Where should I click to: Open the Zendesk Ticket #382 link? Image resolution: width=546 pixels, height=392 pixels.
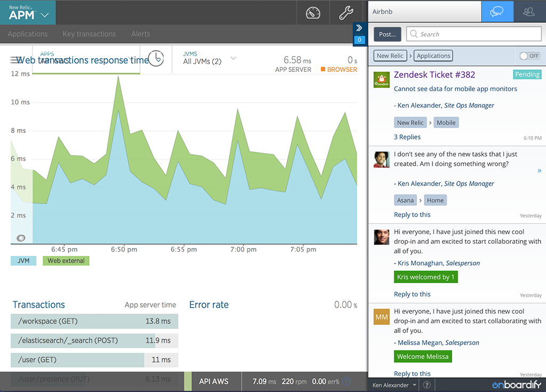[434, 75]
